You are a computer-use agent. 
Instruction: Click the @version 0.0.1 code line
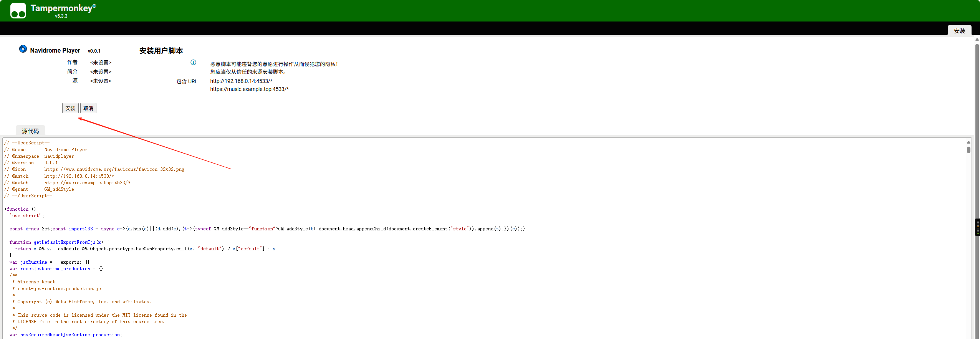pos(31,163)
